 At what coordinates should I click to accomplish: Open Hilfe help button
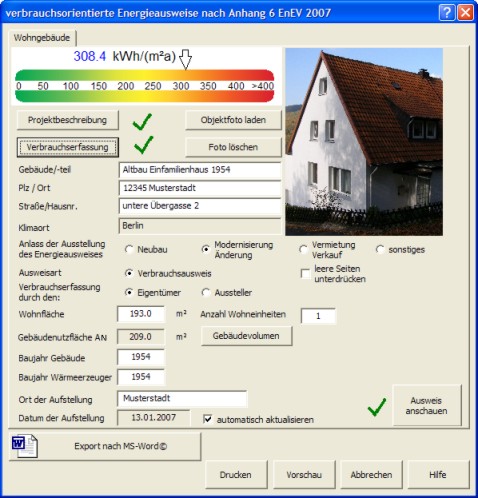(438, 475)
